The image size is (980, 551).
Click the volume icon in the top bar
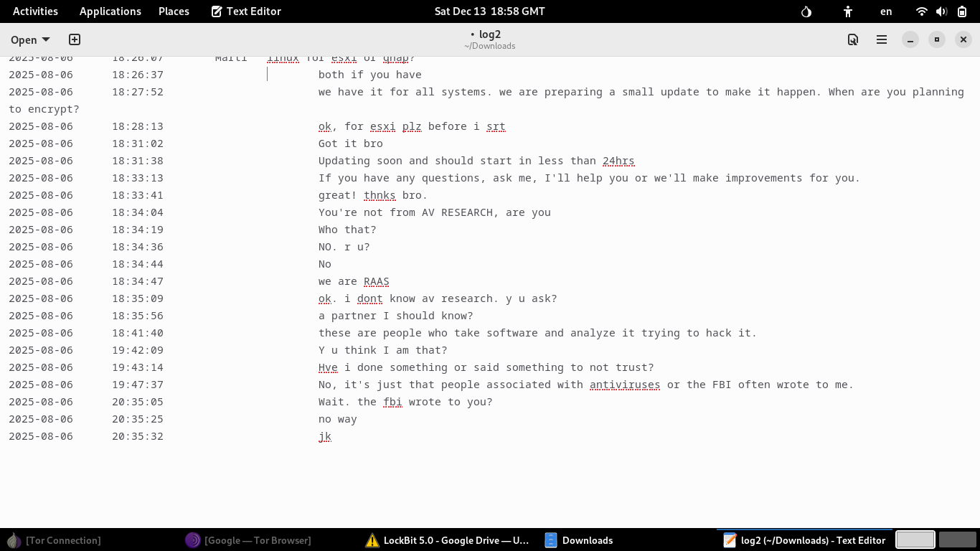click(941, 11)
